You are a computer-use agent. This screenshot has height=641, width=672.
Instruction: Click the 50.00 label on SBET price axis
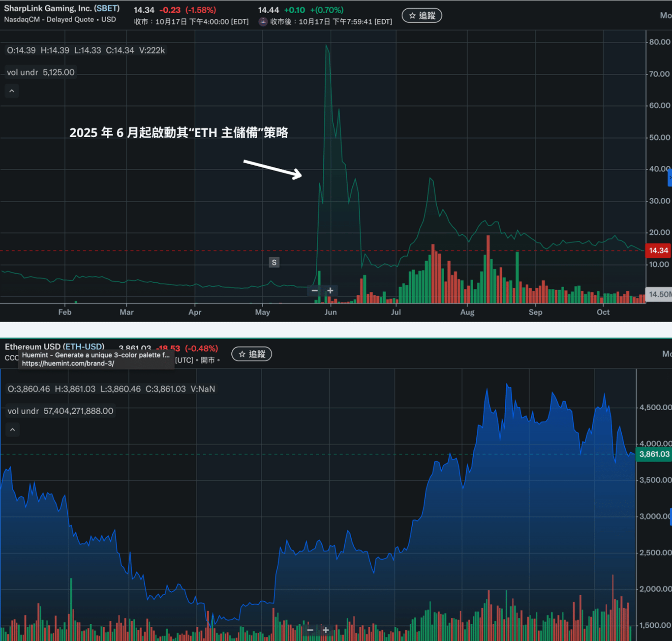click(x=660, y=137)
